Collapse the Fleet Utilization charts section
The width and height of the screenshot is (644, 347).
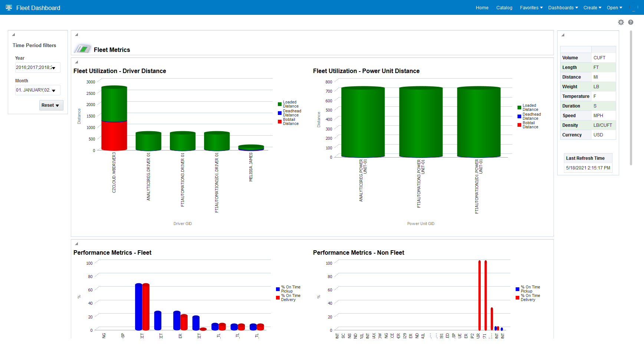click(x=77, y=62)
